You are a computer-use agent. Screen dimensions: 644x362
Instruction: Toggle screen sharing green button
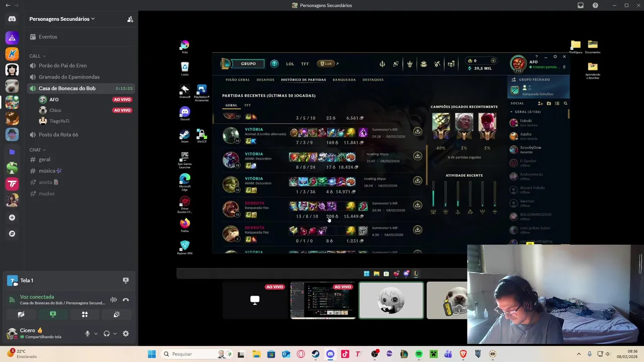click(x=53, y=314)
